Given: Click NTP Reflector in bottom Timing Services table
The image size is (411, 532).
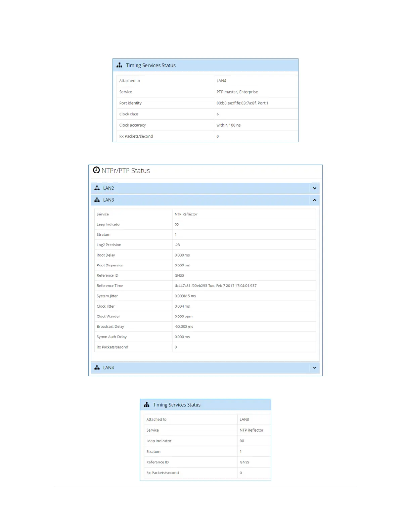Looking at the screenshot, I should [x=251, y=430].
